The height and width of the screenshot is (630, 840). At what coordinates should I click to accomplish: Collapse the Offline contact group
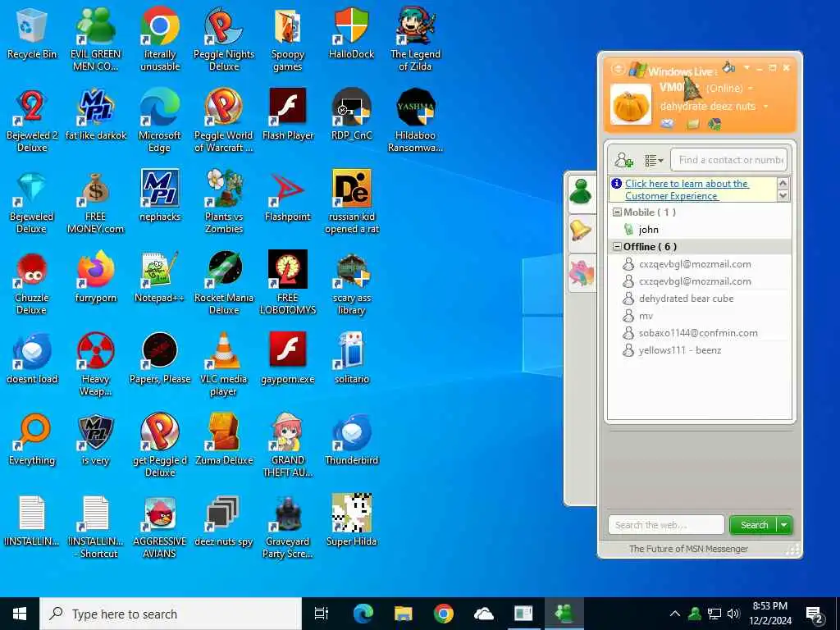(617, 246)
